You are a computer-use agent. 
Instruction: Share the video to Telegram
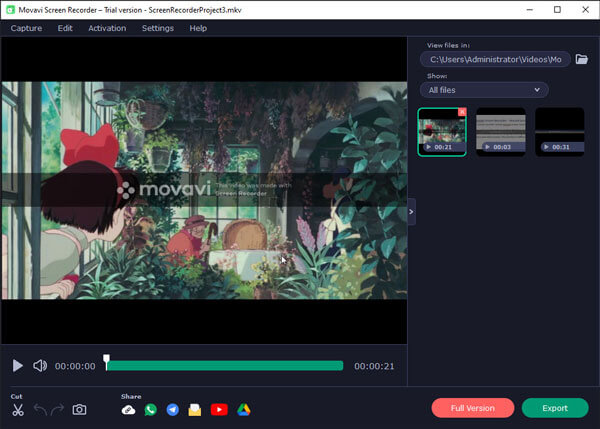173,410
